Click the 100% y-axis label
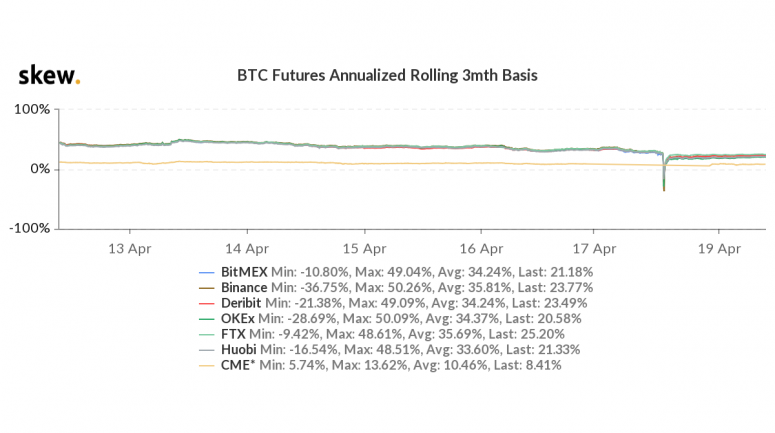 [x=34, y=109]
